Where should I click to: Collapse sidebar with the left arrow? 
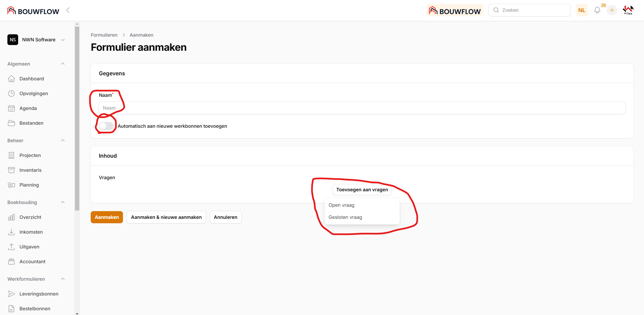68,10
